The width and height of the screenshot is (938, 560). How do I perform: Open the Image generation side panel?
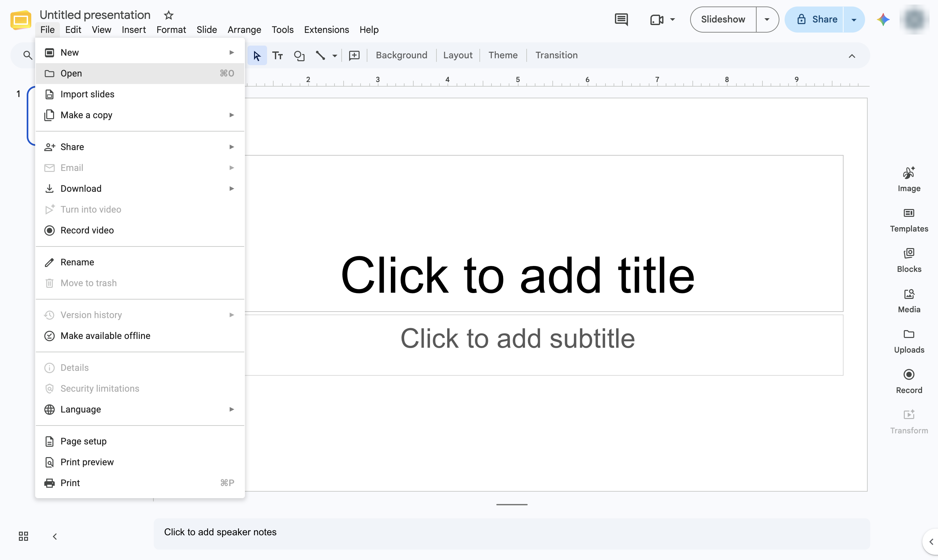[x=909, y=179]
